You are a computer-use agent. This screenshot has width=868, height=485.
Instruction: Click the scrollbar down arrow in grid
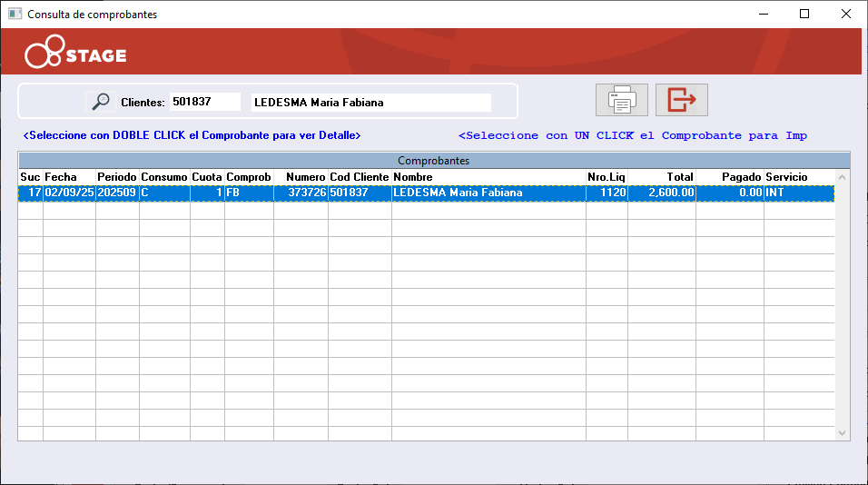(x=842, y=433)
